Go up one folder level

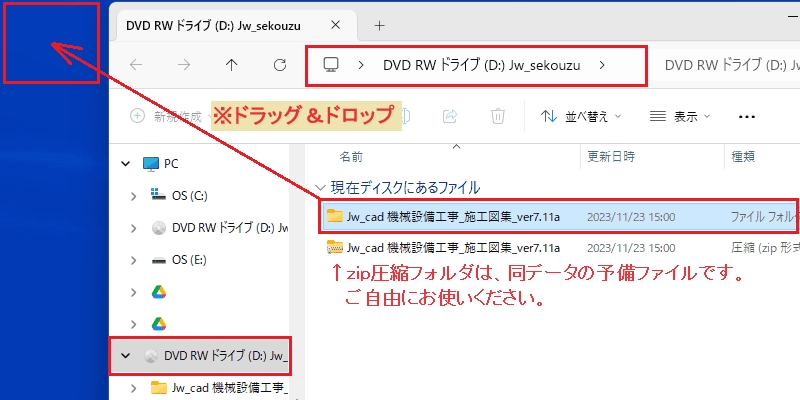tap(232, 65)
